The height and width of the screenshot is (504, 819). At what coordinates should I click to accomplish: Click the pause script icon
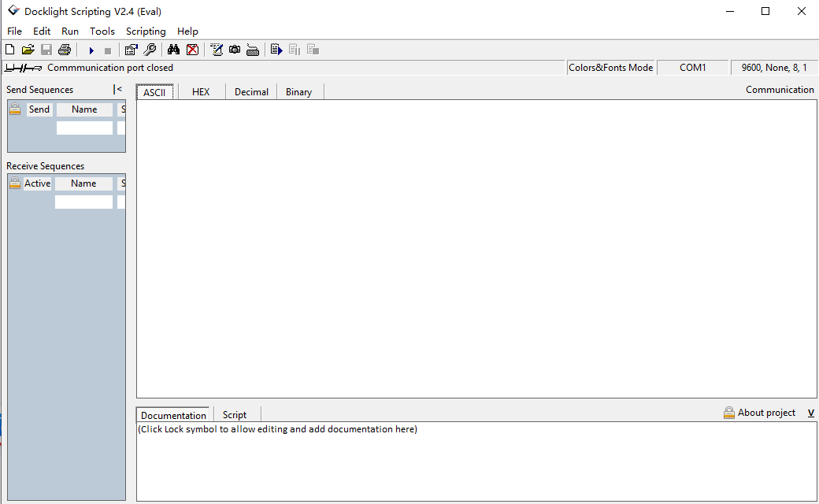click(295, 50)
